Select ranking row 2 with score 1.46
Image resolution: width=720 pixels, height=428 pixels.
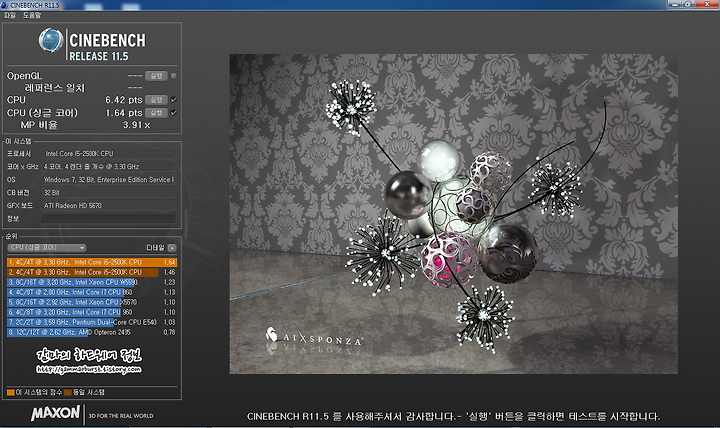(x=92, y=272)
